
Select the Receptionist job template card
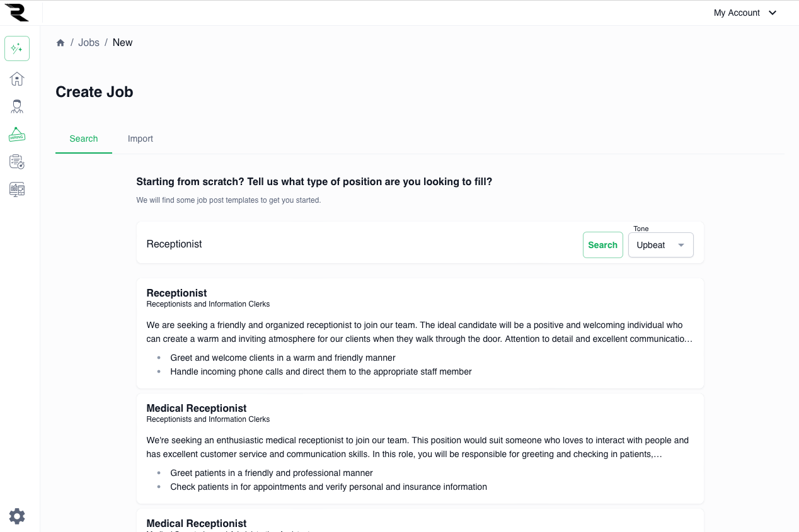pos(420,333)
